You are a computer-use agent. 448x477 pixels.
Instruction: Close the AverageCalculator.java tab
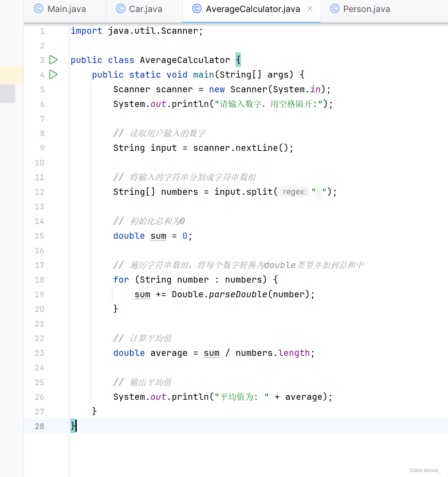pyautogui.click(x=310, y=9)
